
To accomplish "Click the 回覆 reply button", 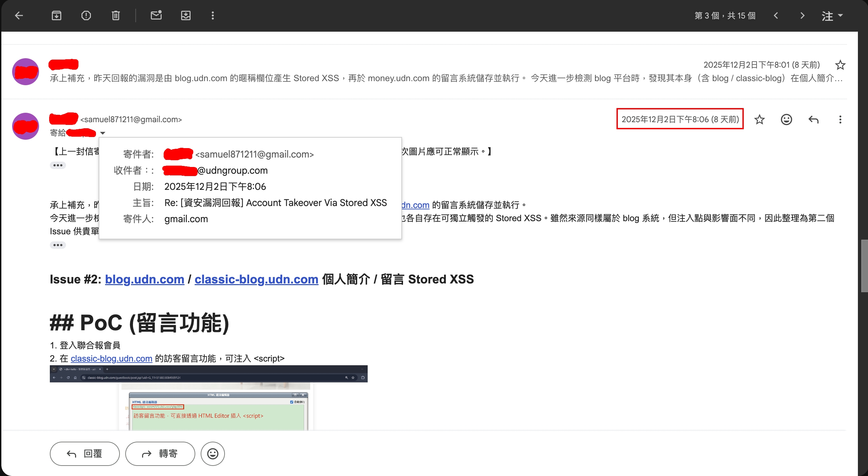I will [x=85, y=454].
